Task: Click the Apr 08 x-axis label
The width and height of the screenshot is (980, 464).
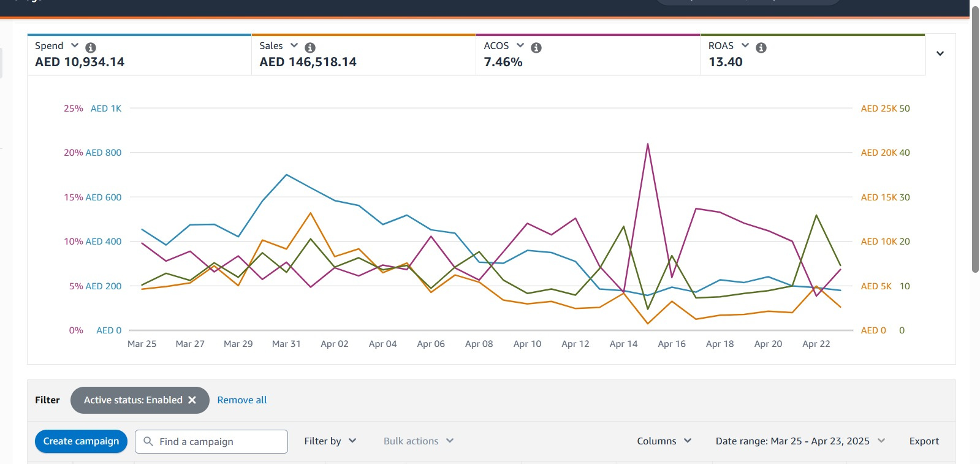Action: pyautogui.click(x=479, y=344)
